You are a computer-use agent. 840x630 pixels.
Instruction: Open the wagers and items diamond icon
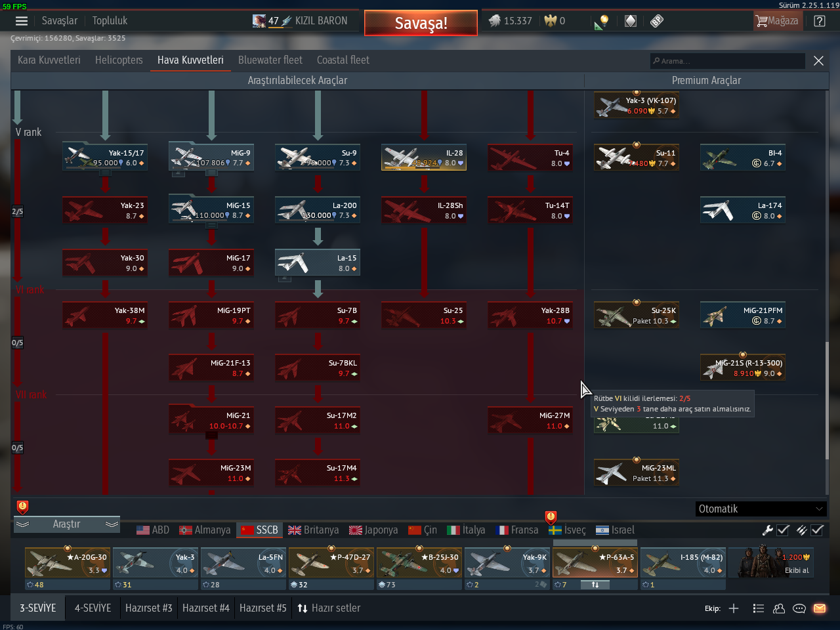[x=631, y=21]
